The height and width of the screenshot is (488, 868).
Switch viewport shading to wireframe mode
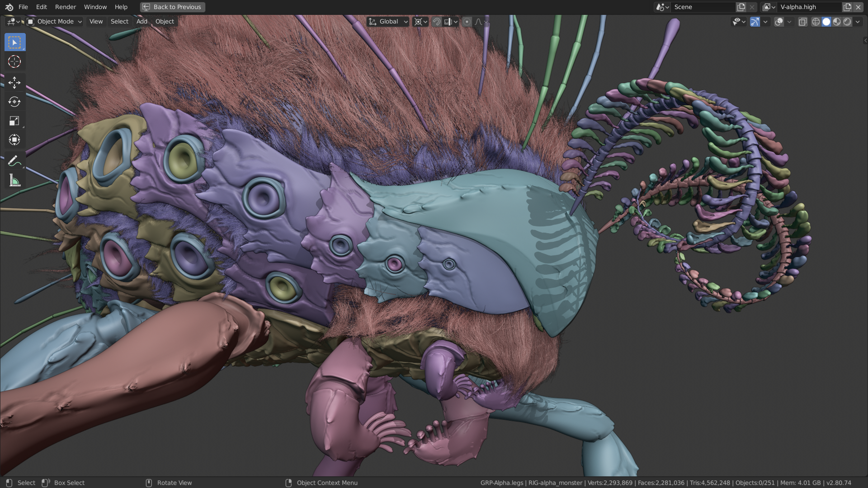tap(816, 21)
